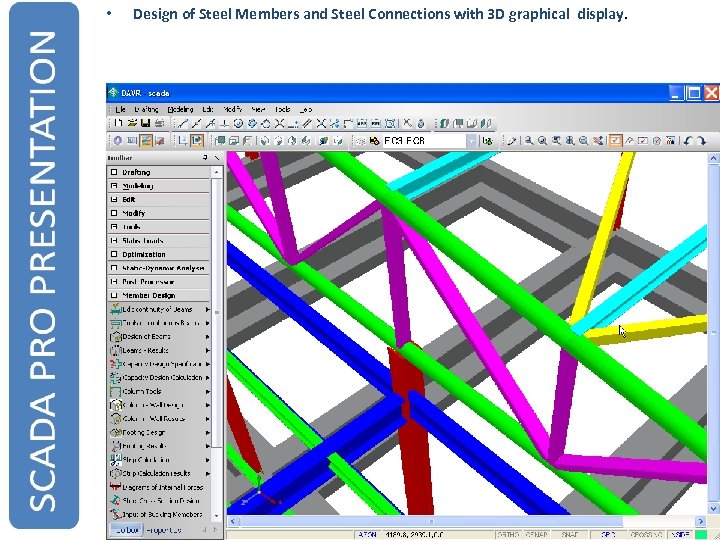Click the Footing Design icon
This screenshot has width=720, height=540.
click(115, 433)
